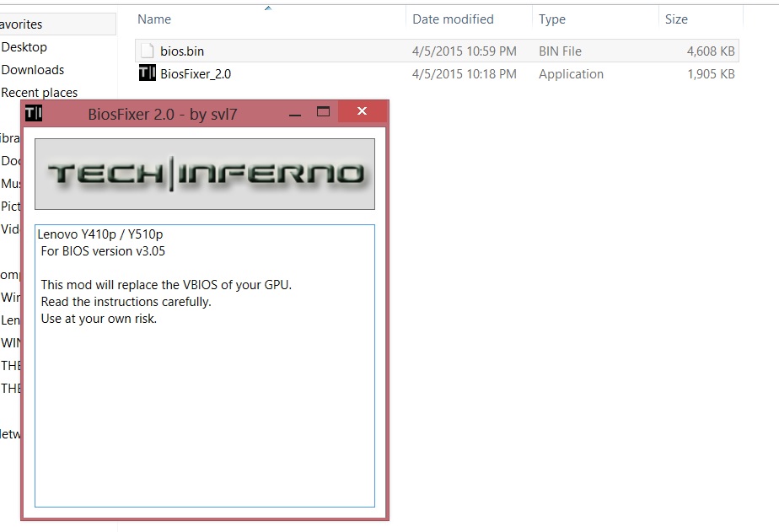Click 'Read the instructions carefully.' line
The height and width of the screenshot is (532, 779).
tap(126, 302)
